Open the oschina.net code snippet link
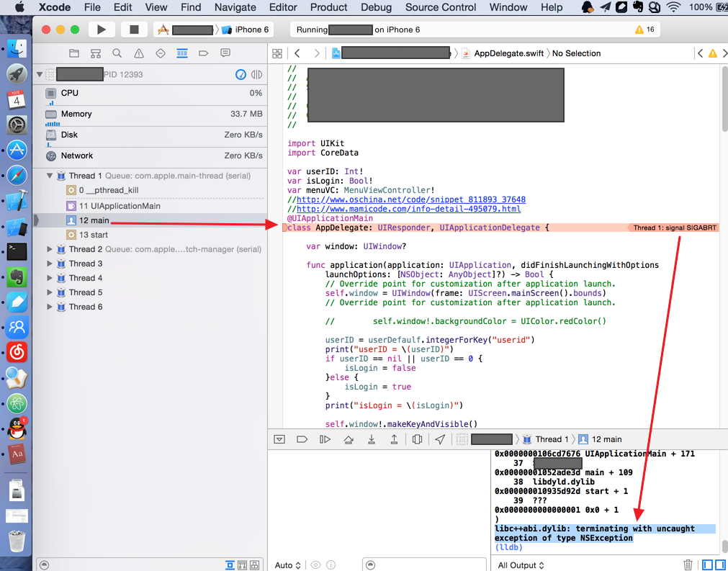Screen dimensions: 728x571 coord(410,199)
